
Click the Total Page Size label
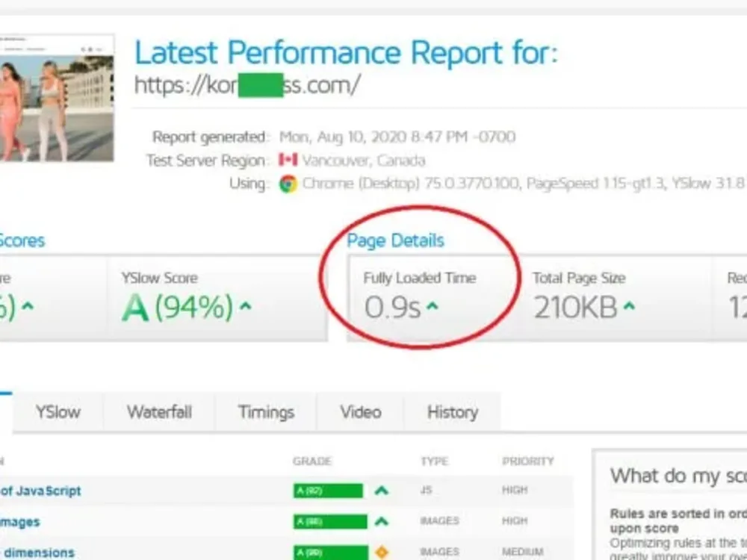pyautogui.click(x=579, y=278)
